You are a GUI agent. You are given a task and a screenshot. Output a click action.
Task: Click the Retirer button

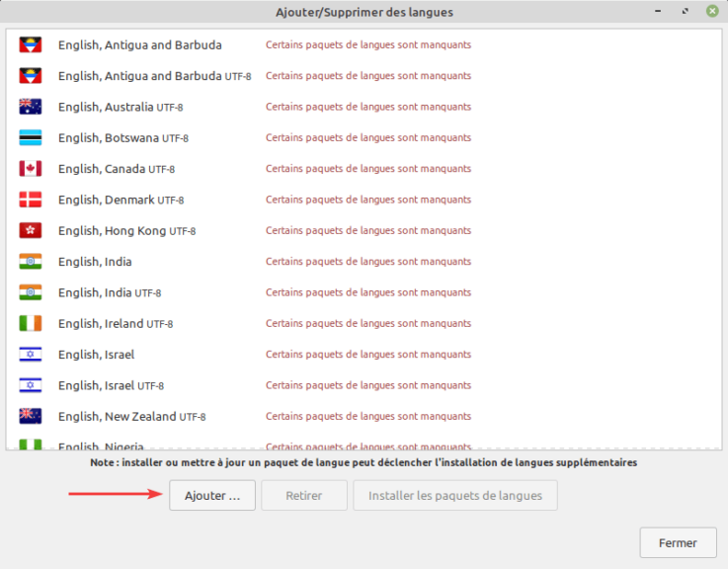pos(304,496)
